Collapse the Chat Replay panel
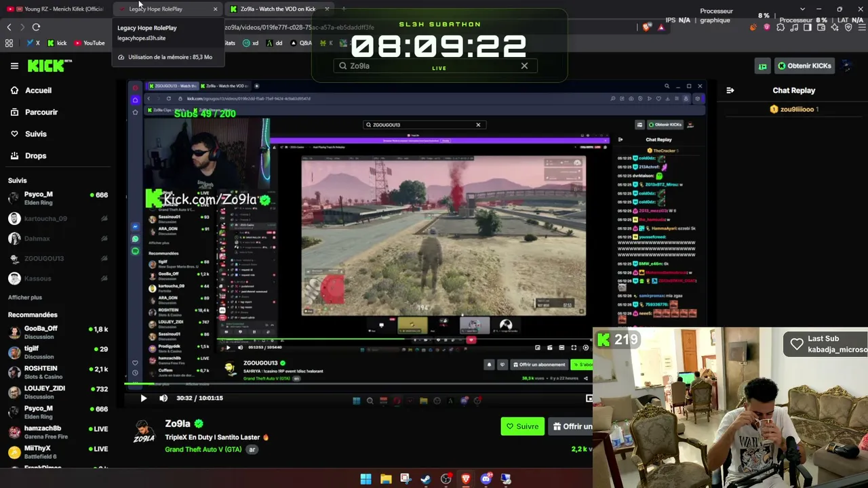The width and height of the screenshot is (868, 488). pyautogui.click(x=730, y=90)
